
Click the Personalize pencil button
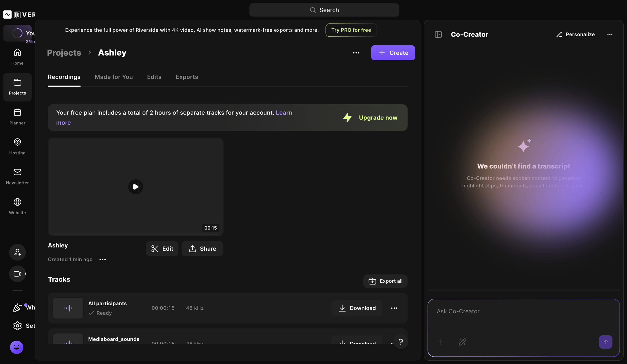[576, 34]
